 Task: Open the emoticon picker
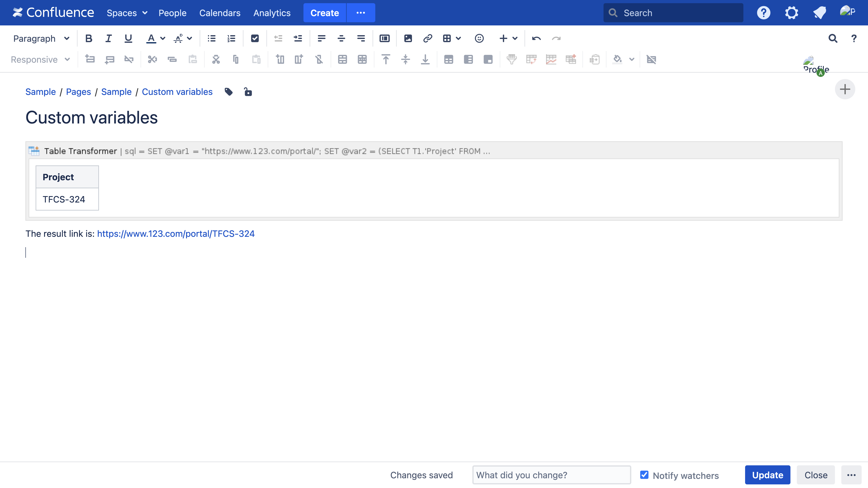point(479,38)
